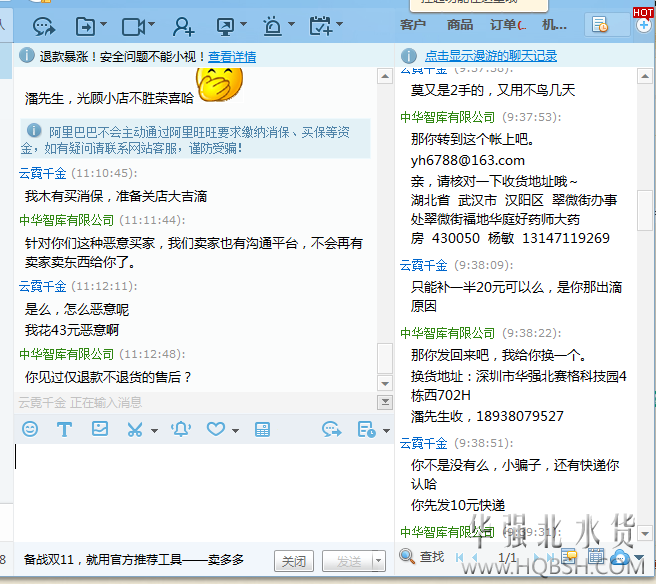Expand the alarm report dropdown arrow
This screenshot has width=656, height=584.
click(x=291, y=24)
